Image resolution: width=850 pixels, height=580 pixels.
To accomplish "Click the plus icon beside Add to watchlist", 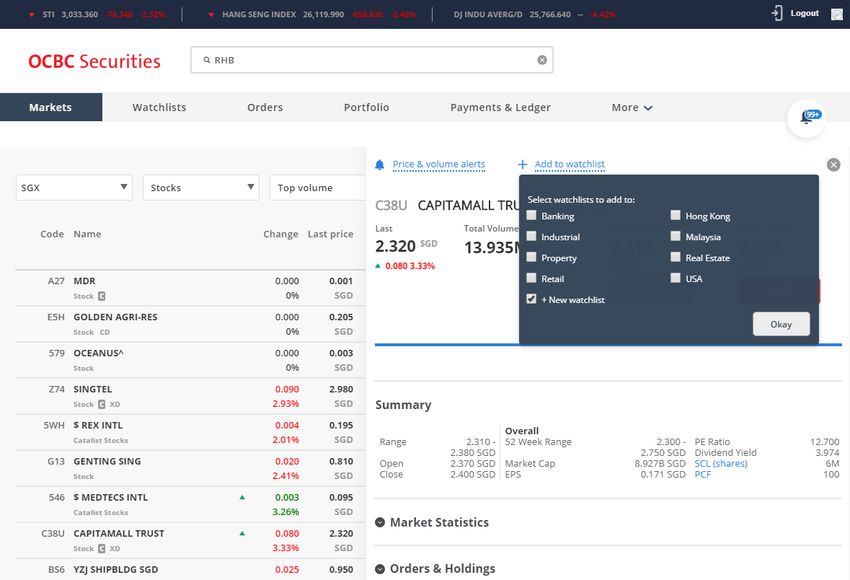I will tap(522, 164).
